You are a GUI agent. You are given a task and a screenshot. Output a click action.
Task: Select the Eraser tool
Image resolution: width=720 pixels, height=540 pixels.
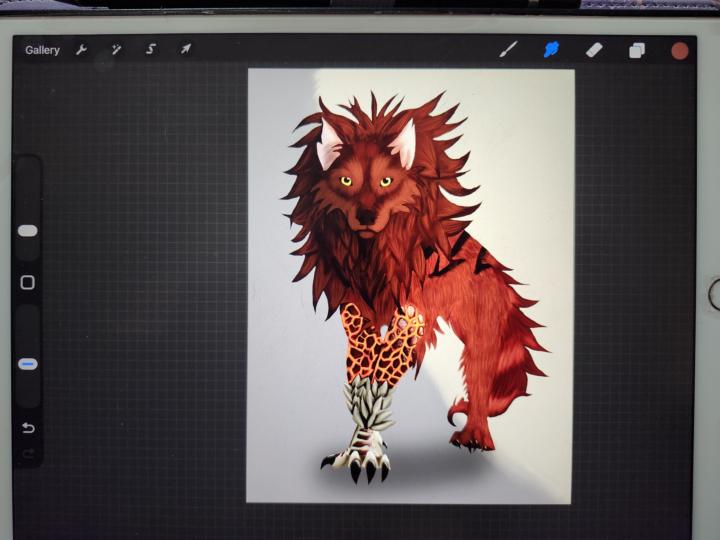point(594,49)
